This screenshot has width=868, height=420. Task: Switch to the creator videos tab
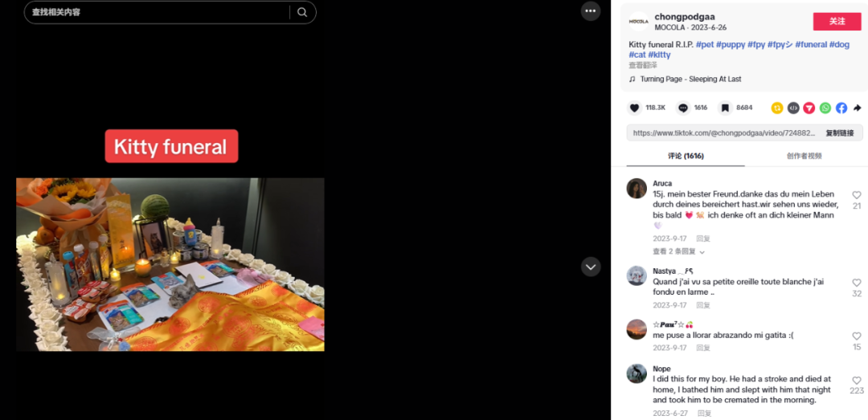[804, 156]
